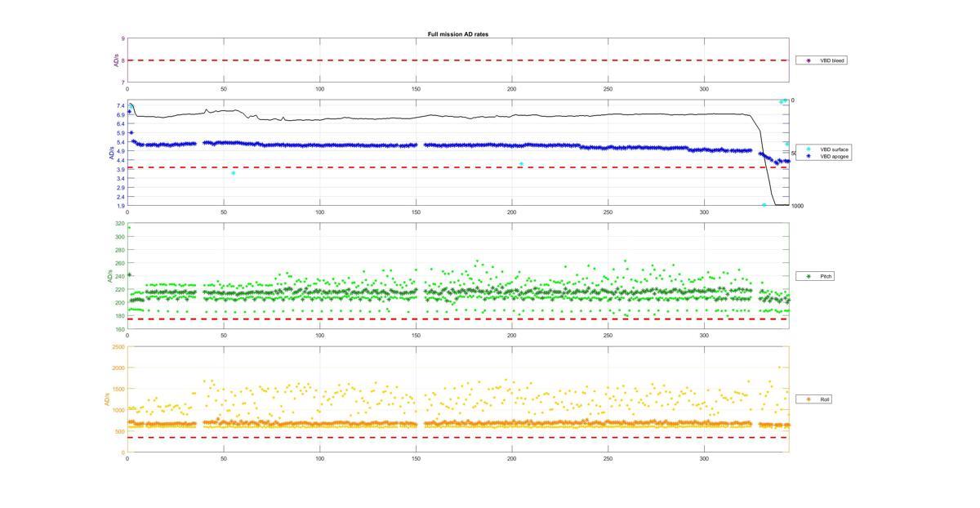Click the cyan outlier point near x=55 in VBD plot

point(233,173)
